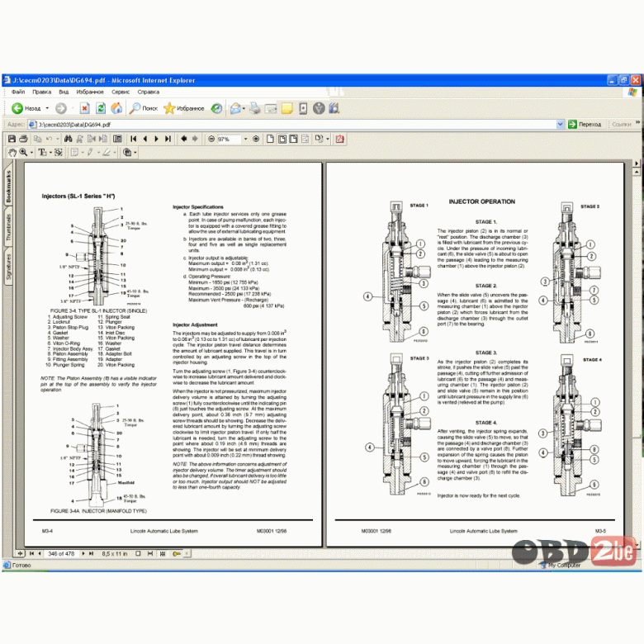Viewport: 644px width, 644px height.
Task: Click the IE toolbar Print icon
Action: [x=254, y=108]
